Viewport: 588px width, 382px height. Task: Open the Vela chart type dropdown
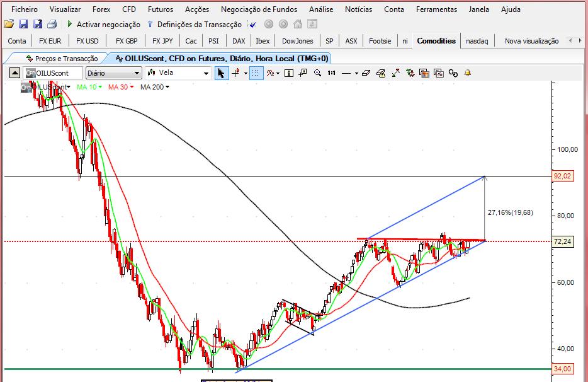[x=178, y=73]
